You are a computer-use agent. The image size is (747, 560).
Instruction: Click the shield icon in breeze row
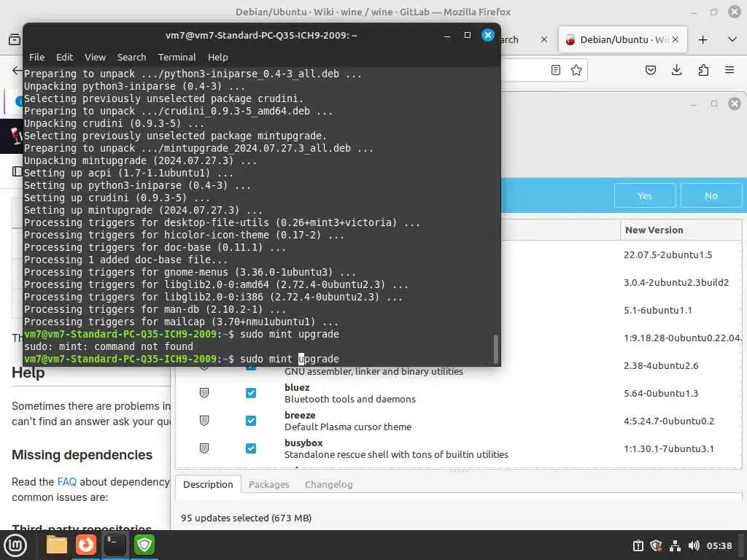coord(204,421)
